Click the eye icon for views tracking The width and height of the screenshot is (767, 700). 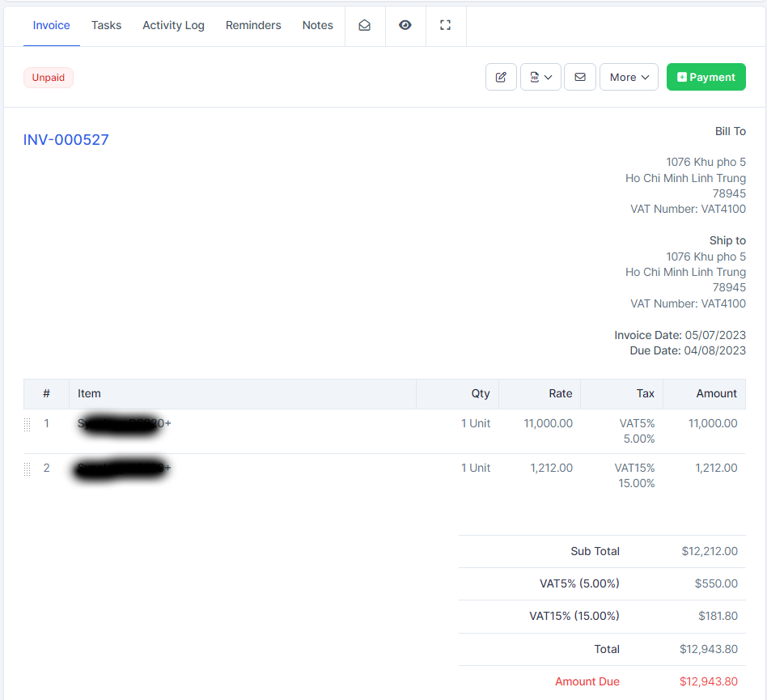coord(405,26)
